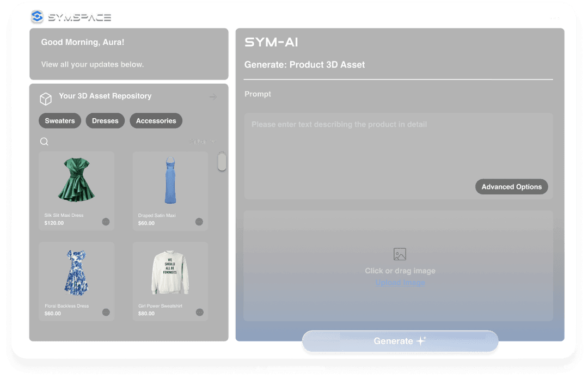Select the Sweaters category chip
588x379 pixels.
click(60, 121)
